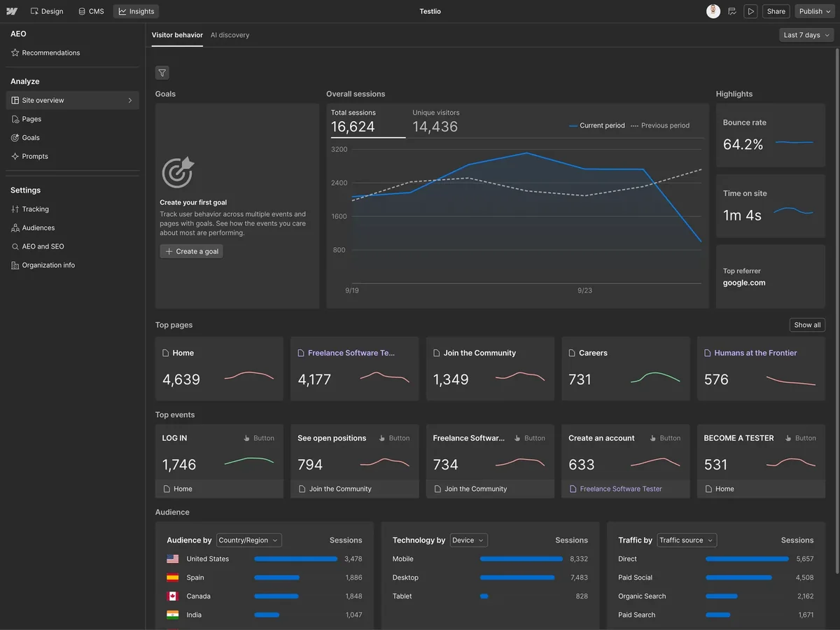
Task: Click the Pages document icon in sidebar
Action: pyautogui.click(x=15, y=119)
